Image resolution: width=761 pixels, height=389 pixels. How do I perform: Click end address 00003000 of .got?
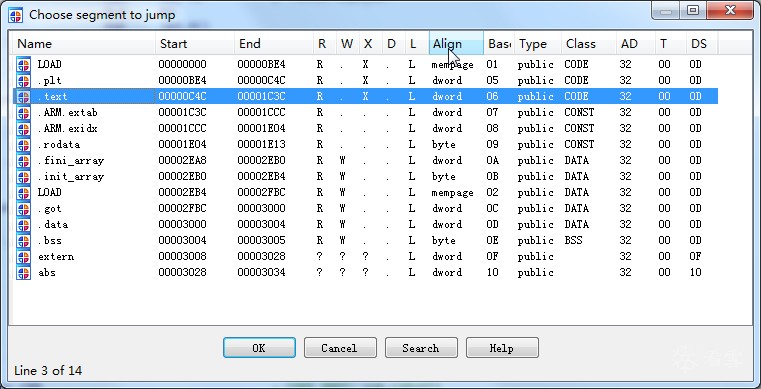[x=261, y=209]
